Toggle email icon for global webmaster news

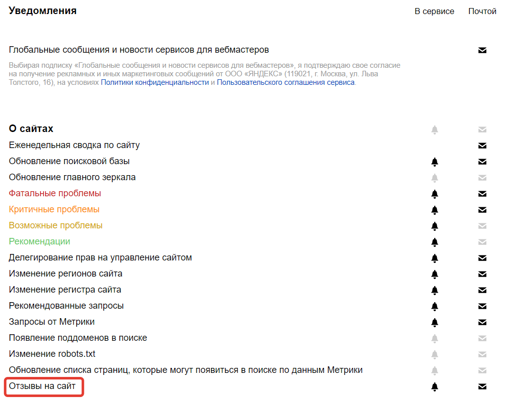pos(482,50)
